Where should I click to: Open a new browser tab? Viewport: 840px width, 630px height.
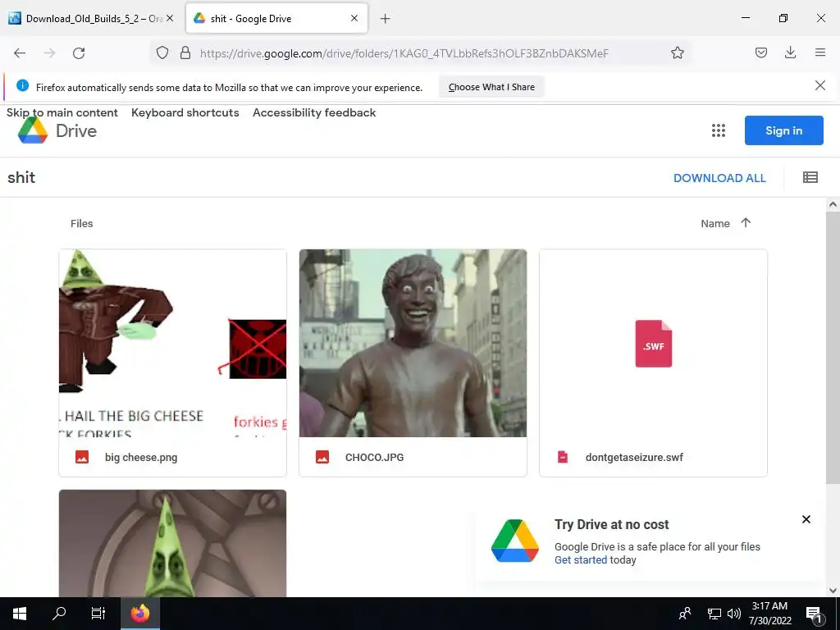coord(386,19)
